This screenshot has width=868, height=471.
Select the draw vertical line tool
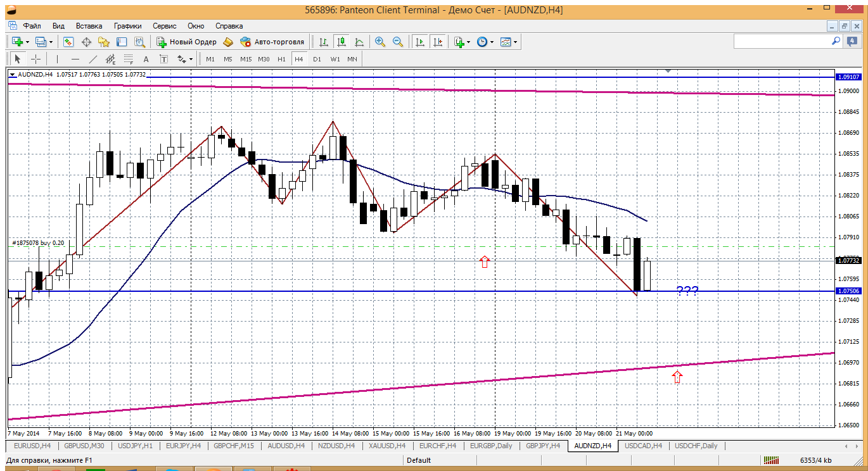pyautogui.click(x=57, y=59)
